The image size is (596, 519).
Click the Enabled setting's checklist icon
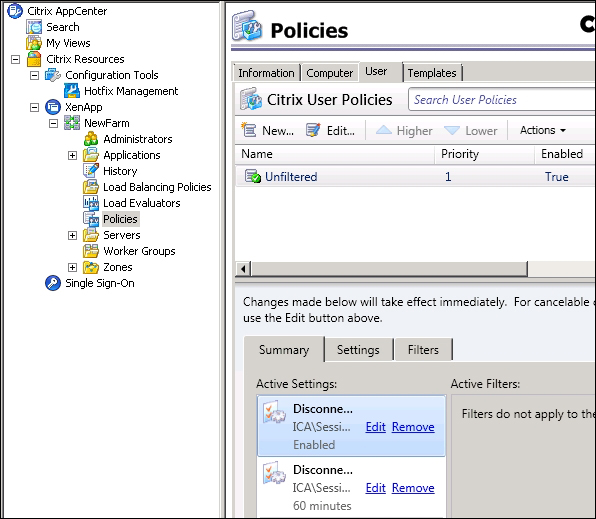point(274,412)
